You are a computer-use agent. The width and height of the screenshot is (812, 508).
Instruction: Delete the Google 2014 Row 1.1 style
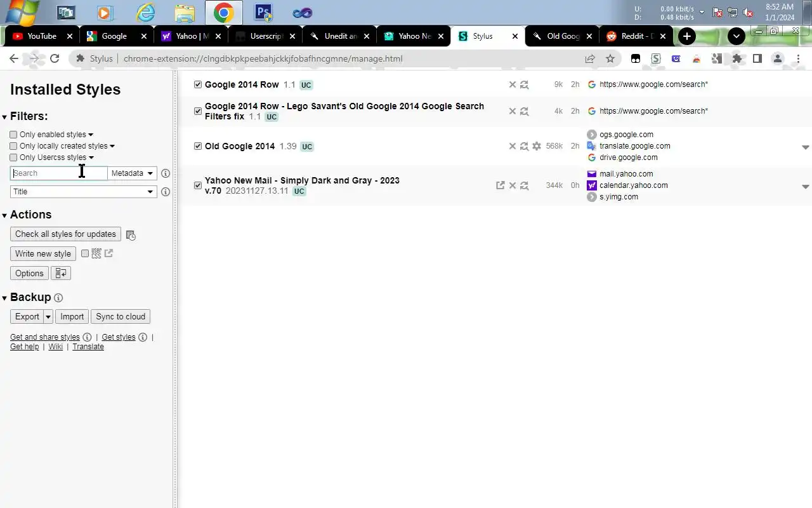click(513, 84)
